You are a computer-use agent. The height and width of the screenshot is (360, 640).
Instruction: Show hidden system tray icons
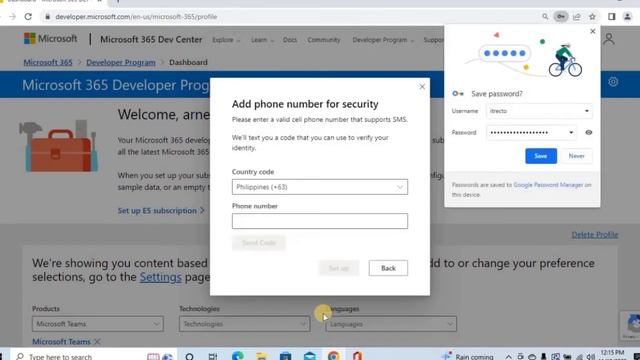[509, 356]
